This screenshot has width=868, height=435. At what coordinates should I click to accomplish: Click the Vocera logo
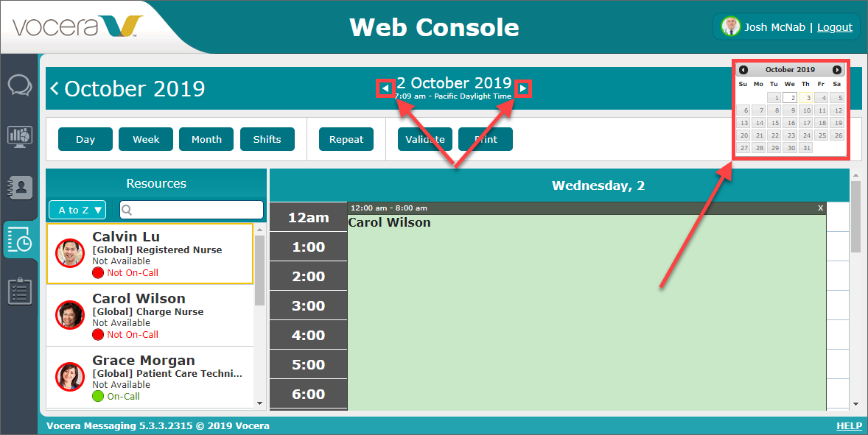point(77,26)
